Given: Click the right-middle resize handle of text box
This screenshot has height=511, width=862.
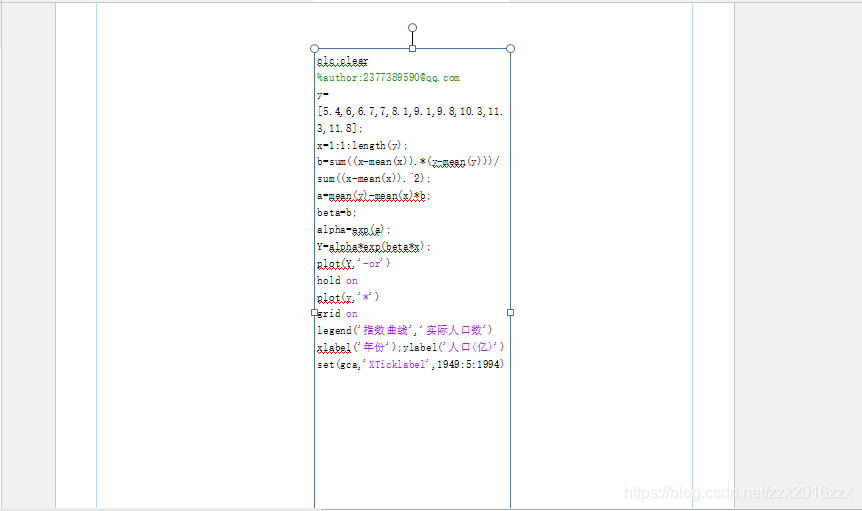Looking at the screenshot, I should 510,312.
